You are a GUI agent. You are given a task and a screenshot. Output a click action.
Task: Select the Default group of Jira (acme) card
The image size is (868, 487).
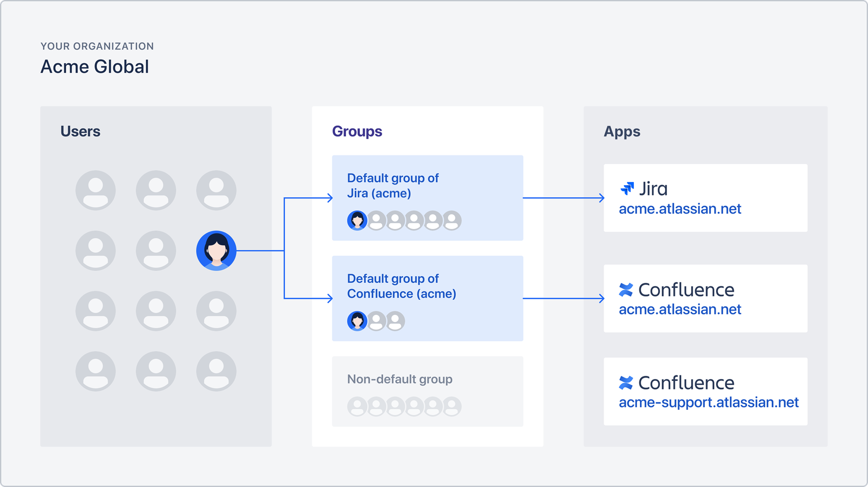tap(428, 198)
